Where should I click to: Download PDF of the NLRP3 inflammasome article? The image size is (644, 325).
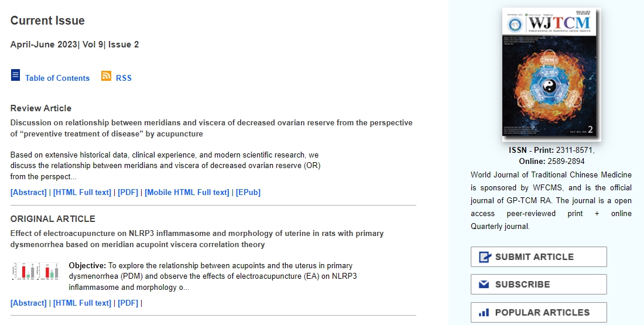[128, 303]
